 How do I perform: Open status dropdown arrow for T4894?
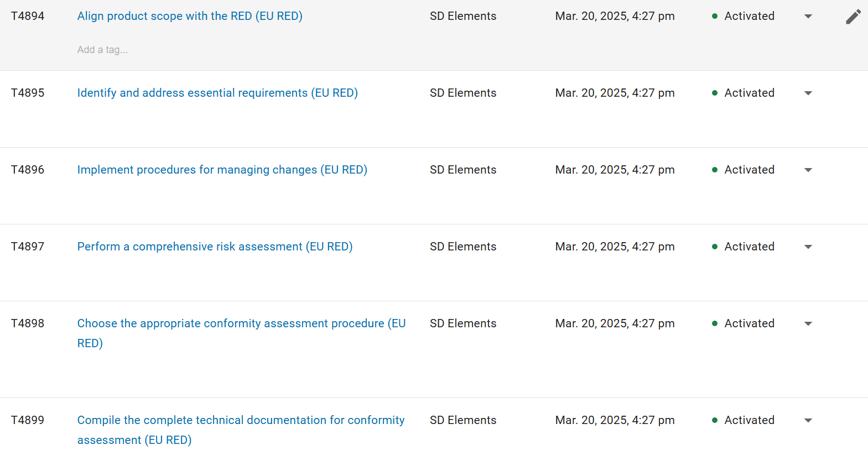[x=808, y=17]
